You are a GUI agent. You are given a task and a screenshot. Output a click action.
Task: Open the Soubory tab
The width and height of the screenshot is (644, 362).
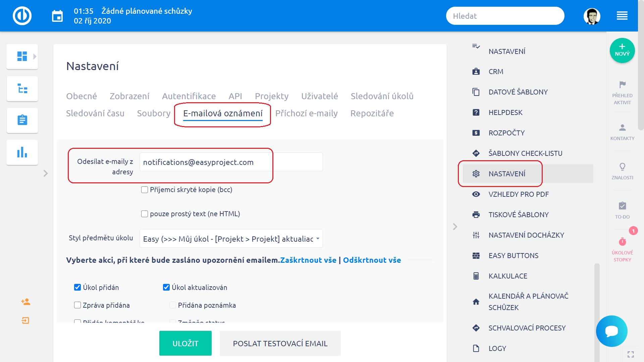coord(154,113)
